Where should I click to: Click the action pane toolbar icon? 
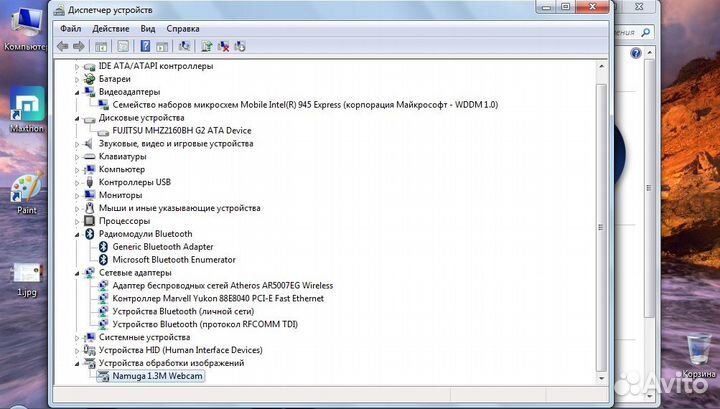[x=162, y=46]
